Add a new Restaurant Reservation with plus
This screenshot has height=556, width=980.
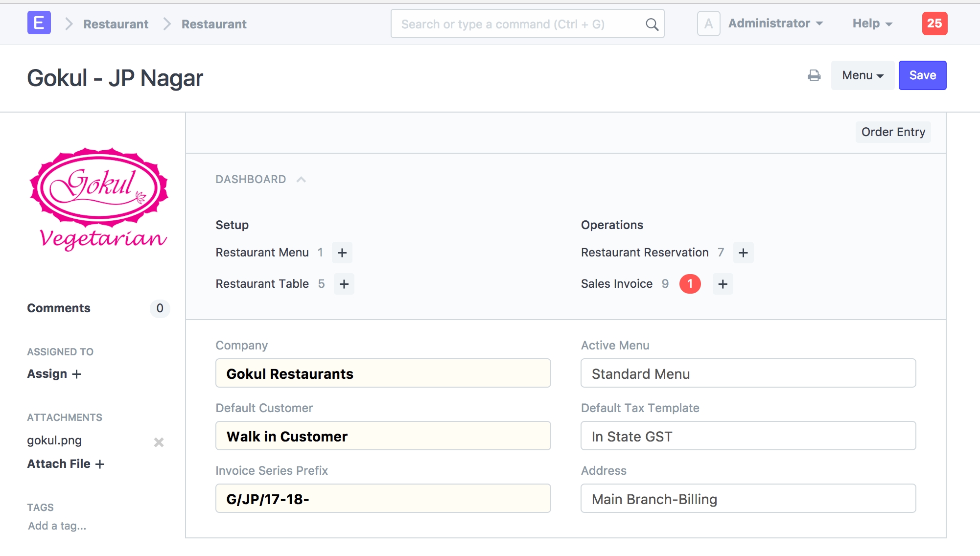pos(743,253)
